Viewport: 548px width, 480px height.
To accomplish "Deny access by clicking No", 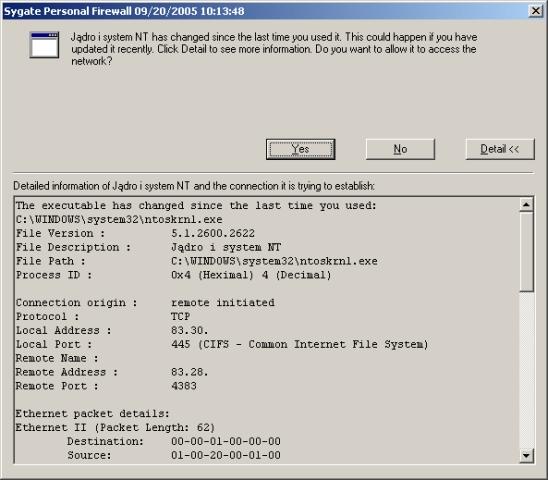I will [400, 149].
